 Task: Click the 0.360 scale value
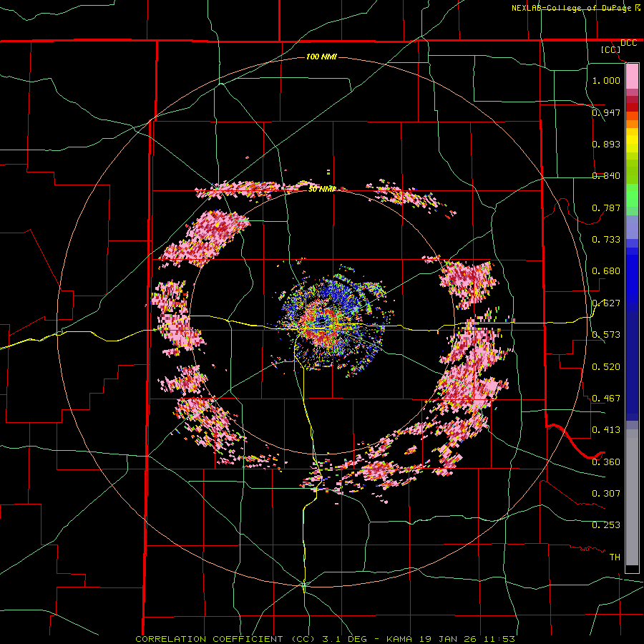click(x=606, y=462)
